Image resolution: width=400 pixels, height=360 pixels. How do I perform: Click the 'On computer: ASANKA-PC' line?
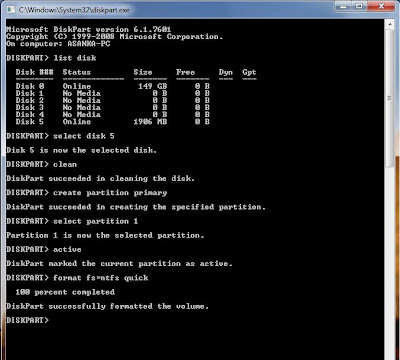tap(58, 44)
